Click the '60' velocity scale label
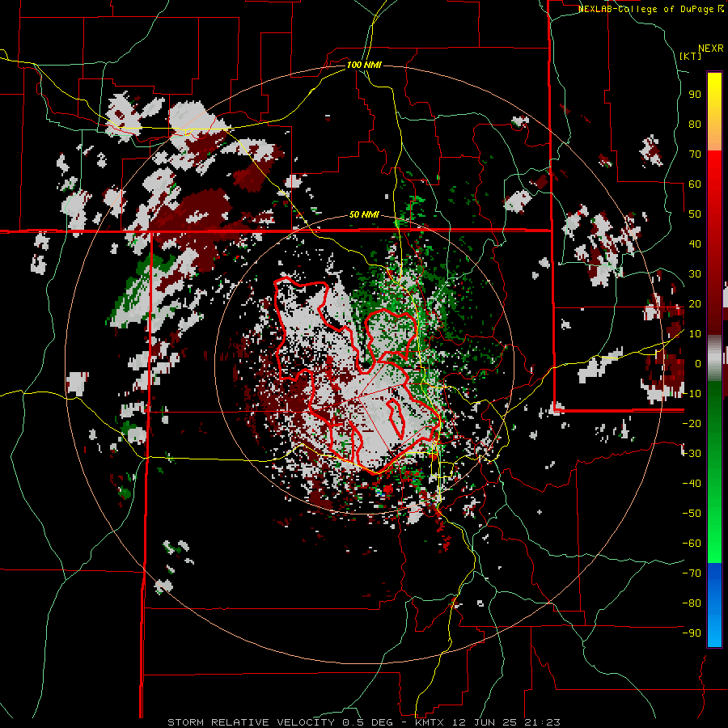 (695, 184)
